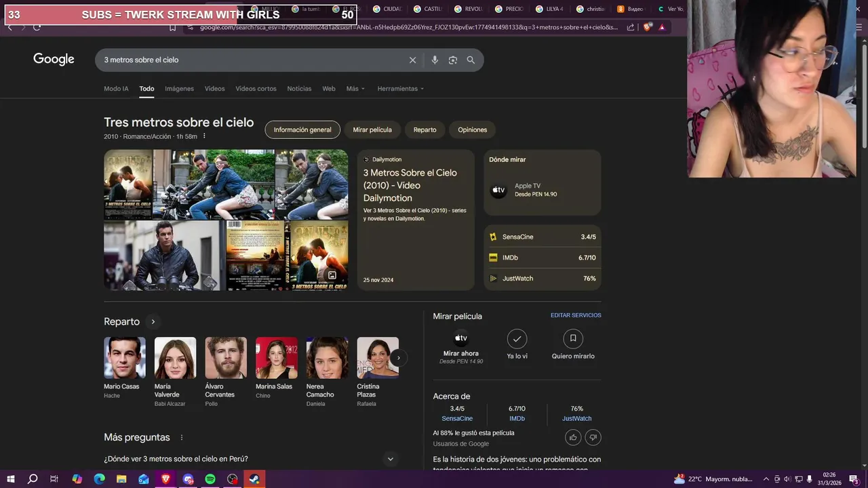Viewport: 868px width, 488px height.
Task: Switch to the Videos tab
Action: [x=215, y=89]
